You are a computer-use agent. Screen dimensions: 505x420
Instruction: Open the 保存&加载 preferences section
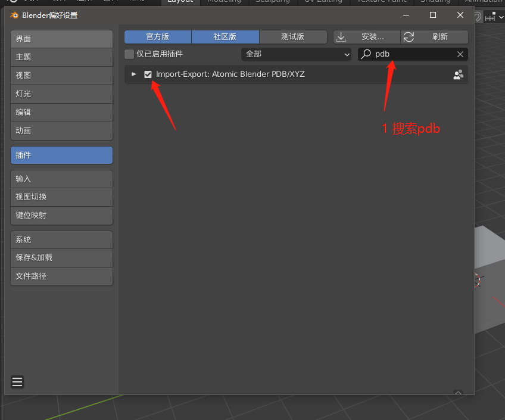pos(61,258)
